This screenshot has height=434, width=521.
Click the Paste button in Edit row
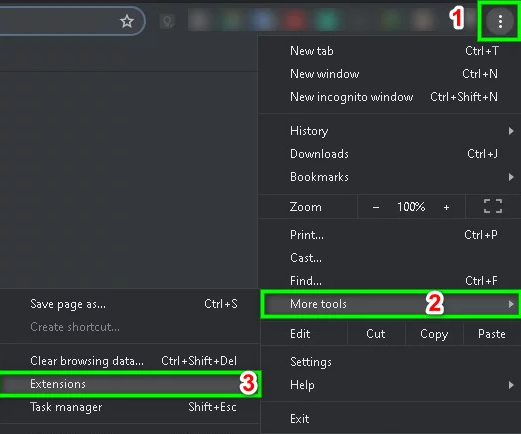[492, 334]
